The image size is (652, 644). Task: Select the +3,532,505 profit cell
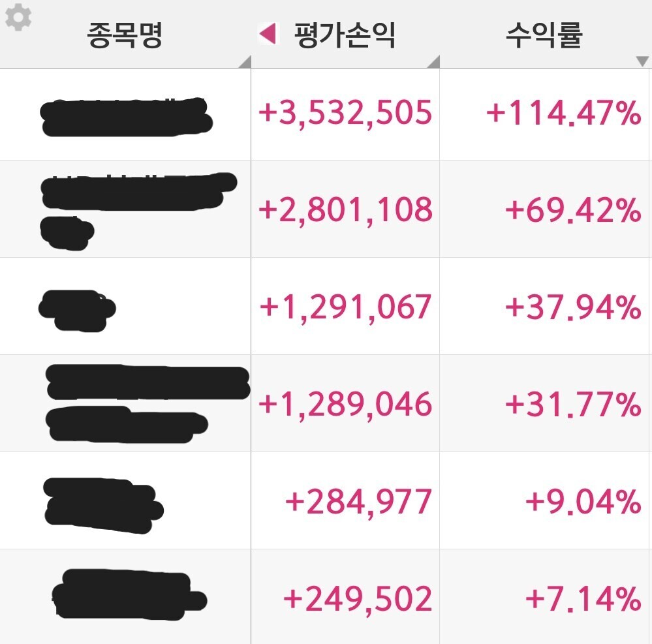[x=345, y=114]
